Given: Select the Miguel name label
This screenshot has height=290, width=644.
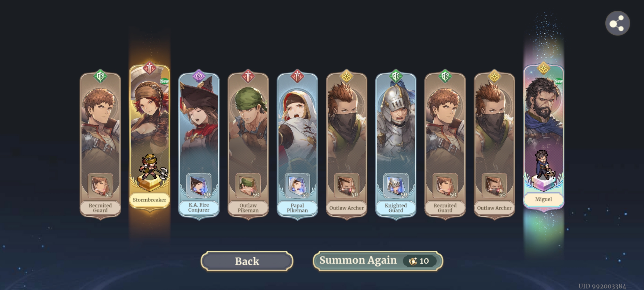Looking at the screenshot, I should tap(543, 199).
